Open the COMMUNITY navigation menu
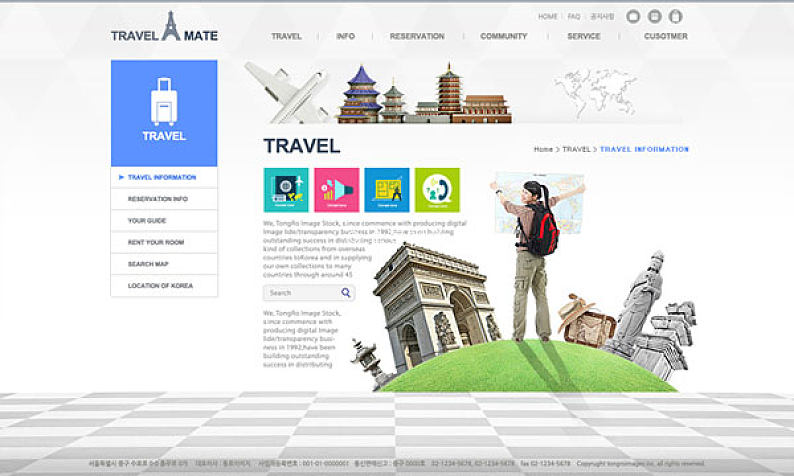 [x=504, y=36]
